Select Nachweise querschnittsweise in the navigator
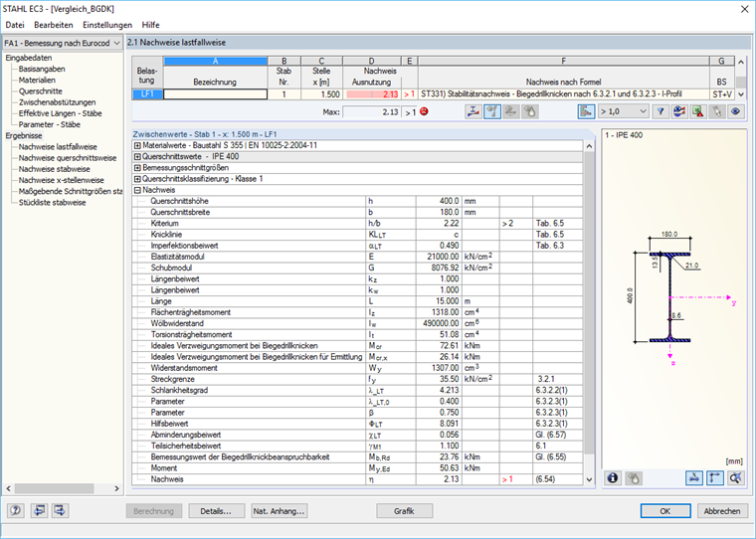This screenshot has height=539, width=756. [67, 158]
